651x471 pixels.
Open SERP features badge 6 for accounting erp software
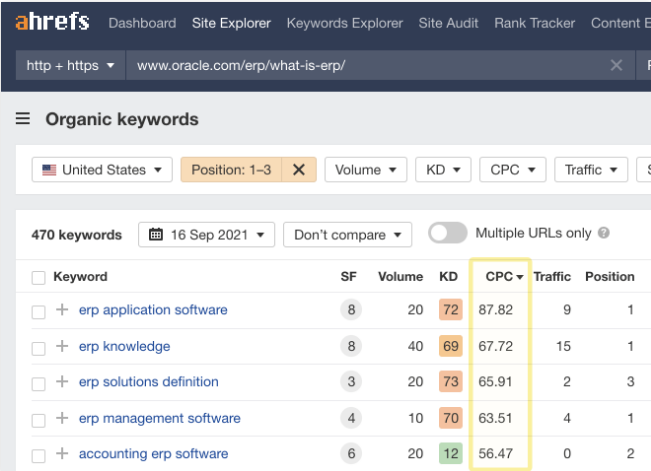(x=351, y=454)
